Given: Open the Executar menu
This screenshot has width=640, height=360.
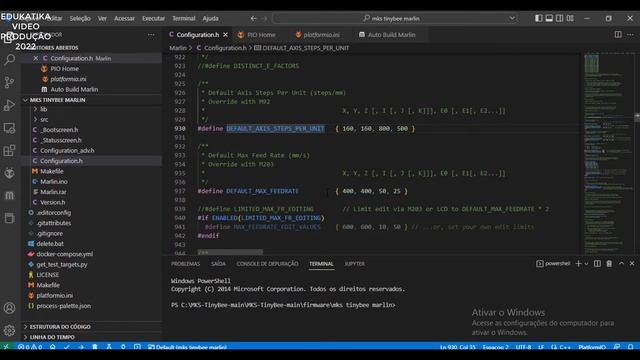Looking at the screenshot, I should tap(153, 18).
